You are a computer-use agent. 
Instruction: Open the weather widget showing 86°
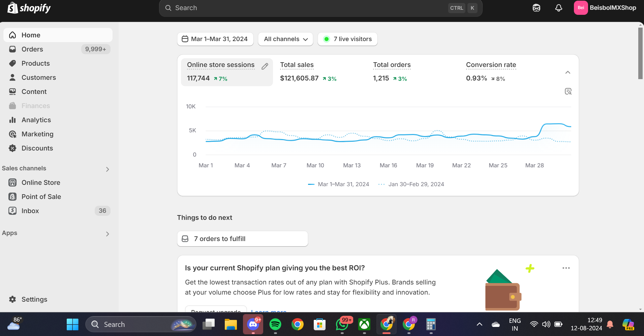(x=14, y=324)
